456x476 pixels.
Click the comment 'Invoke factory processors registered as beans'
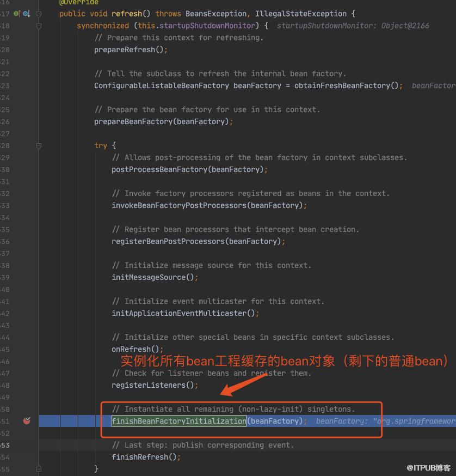click(x=251, y=194)
